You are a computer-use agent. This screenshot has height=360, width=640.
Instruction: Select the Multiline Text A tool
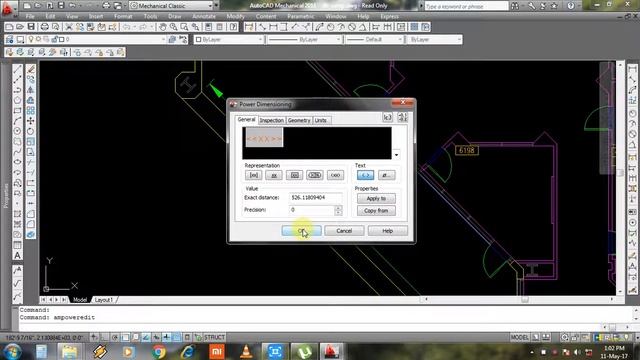[17, 256]
